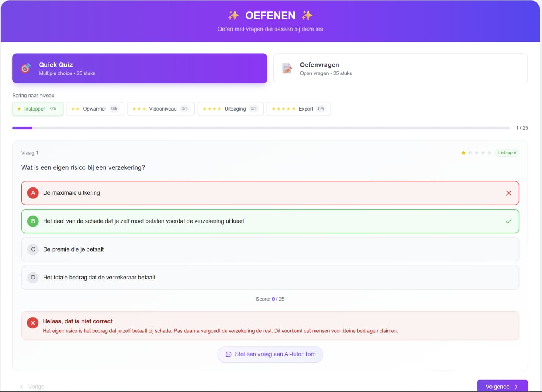This screenshot has width=542, height=392.
Task: Click the sparkle icon right of OEFENEN
Action: 307,15
